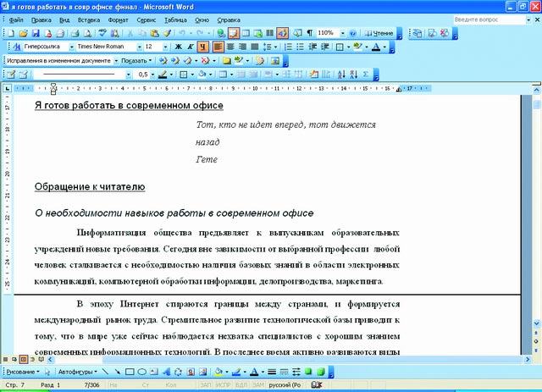This screenshot has height=392, width=542.
Task: Click the numbered list icon
Action: tap(288, 47)
